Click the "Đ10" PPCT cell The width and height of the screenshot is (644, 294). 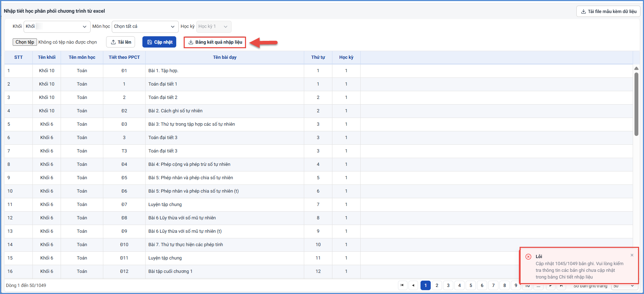(124, 245)
